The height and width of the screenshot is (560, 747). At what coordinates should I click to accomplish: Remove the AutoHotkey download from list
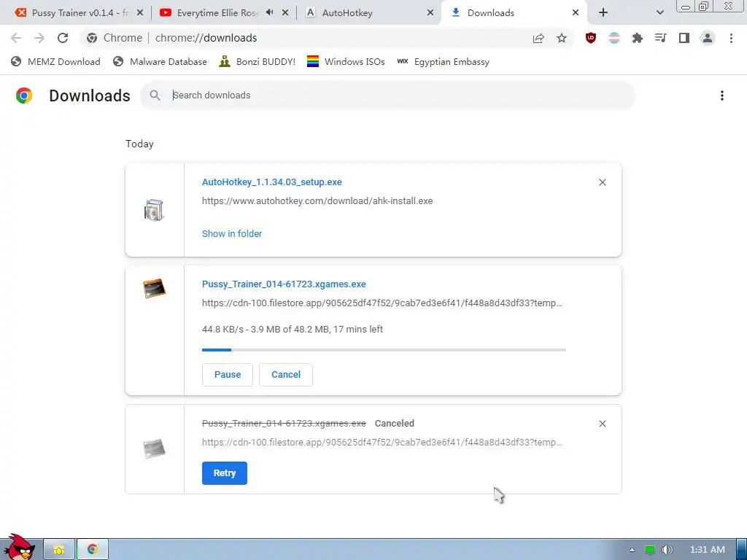click(602, 182)
